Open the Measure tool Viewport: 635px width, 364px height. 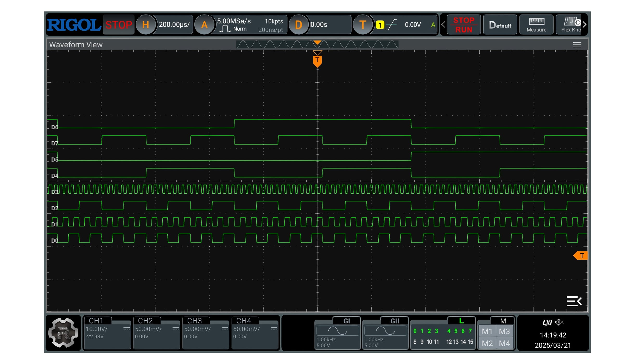point(536,25)
